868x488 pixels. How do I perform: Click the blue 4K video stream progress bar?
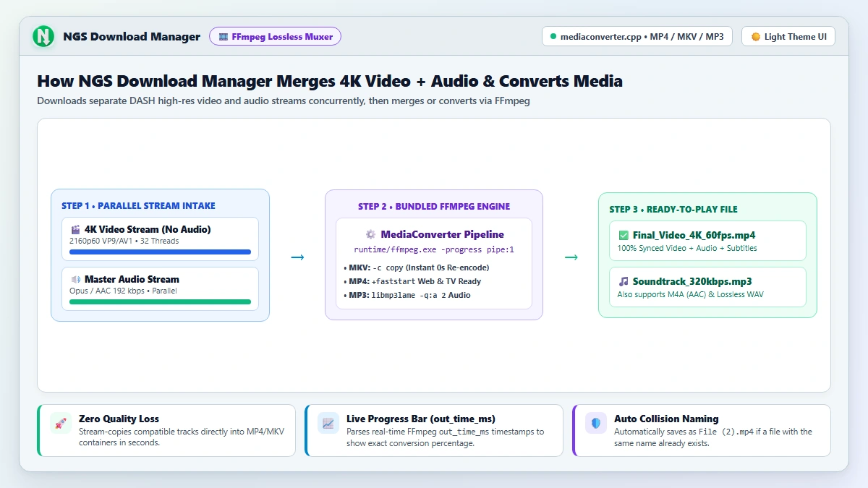(x=160, y=252)
